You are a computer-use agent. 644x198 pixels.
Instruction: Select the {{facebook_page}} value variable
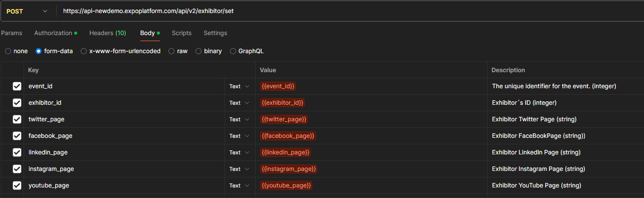(x=288, y=136)
